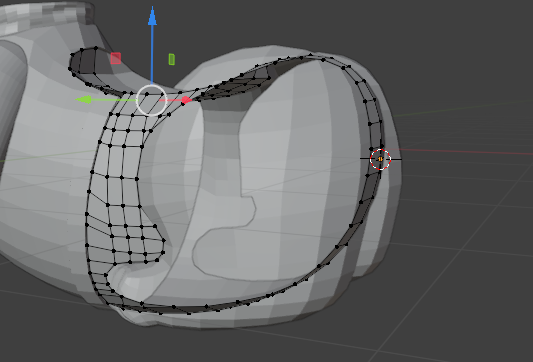Screen dimensions: 533x362
Task: Select the red square plane handle
Action: pos(116,58)
